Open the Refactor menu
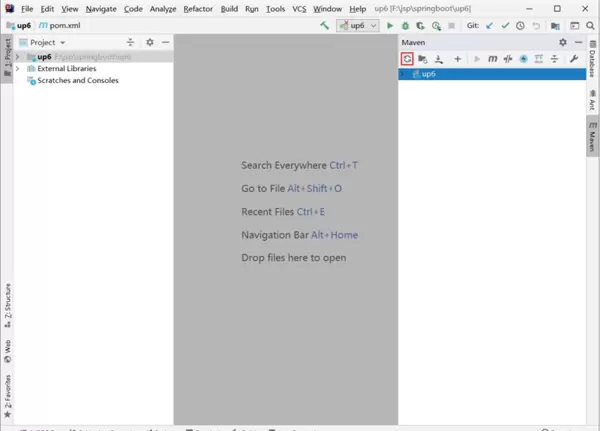600x431 pixels. tap(198, 9)
